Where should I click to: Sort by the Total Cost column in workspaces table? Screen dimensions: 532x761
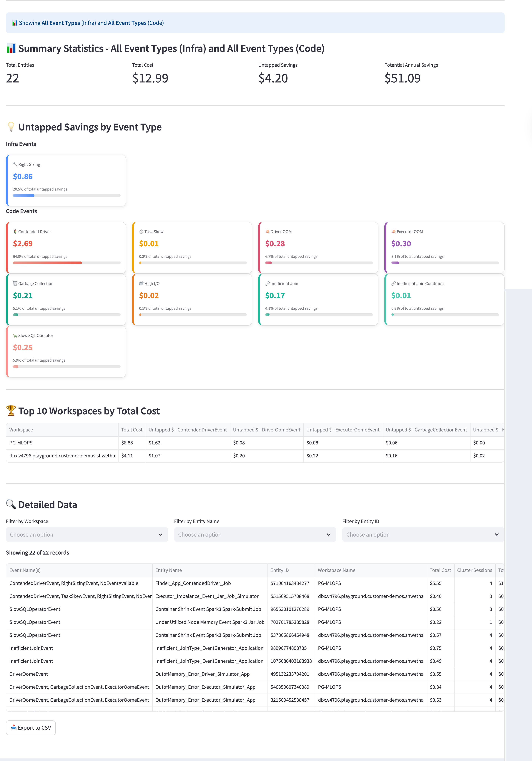pos(132,430)
